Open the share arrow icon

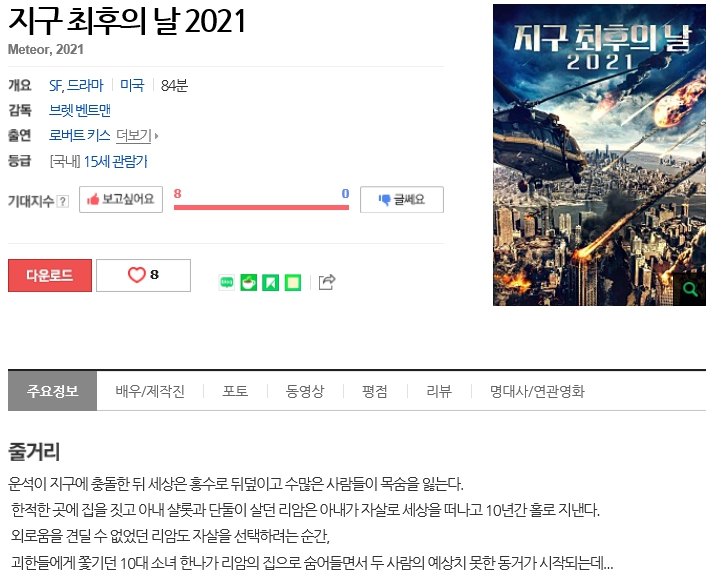(x=326, y=283)
